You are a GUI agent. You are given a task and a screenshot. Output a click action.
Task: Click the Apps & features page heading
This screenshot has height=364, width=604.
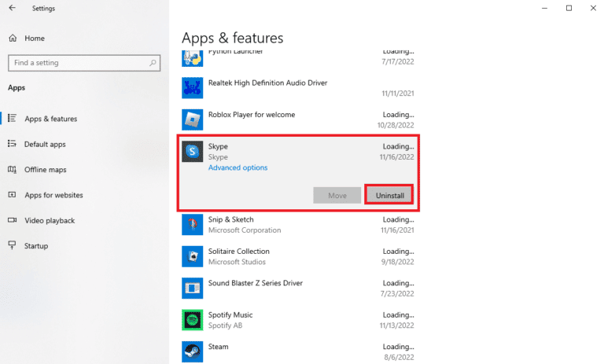tap(233, 38)
